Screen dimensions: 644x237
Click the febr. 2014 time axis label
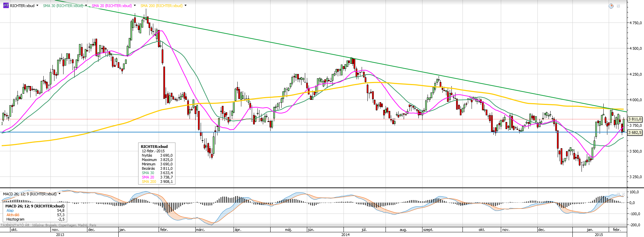point(164,230)
